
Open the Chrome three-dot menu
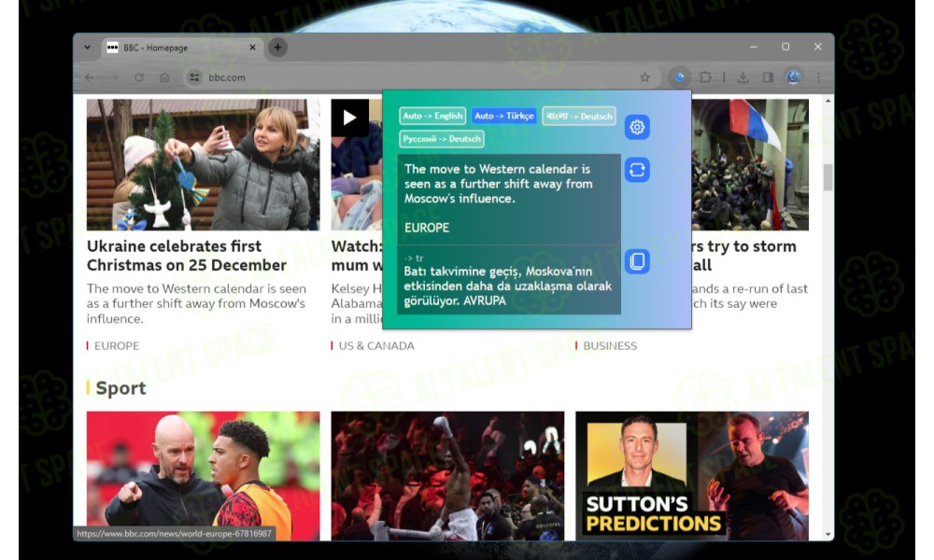pyautogui.click(x=818, y=77)
